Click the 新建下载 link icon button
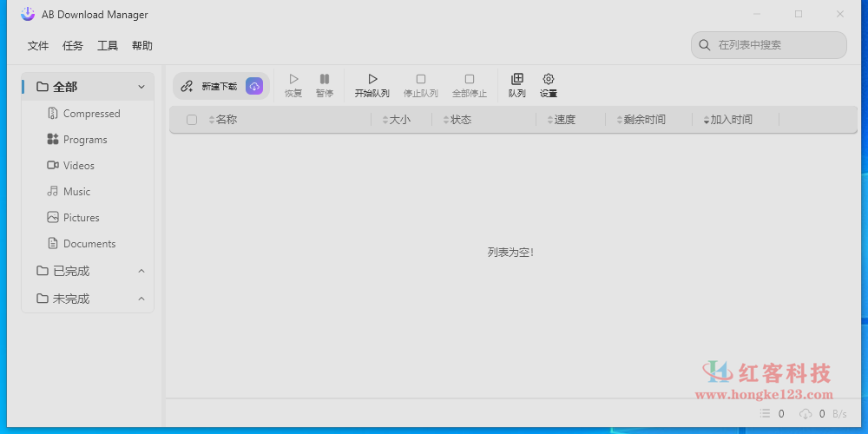Screen dimensions: 868x434 coord(187,86)
